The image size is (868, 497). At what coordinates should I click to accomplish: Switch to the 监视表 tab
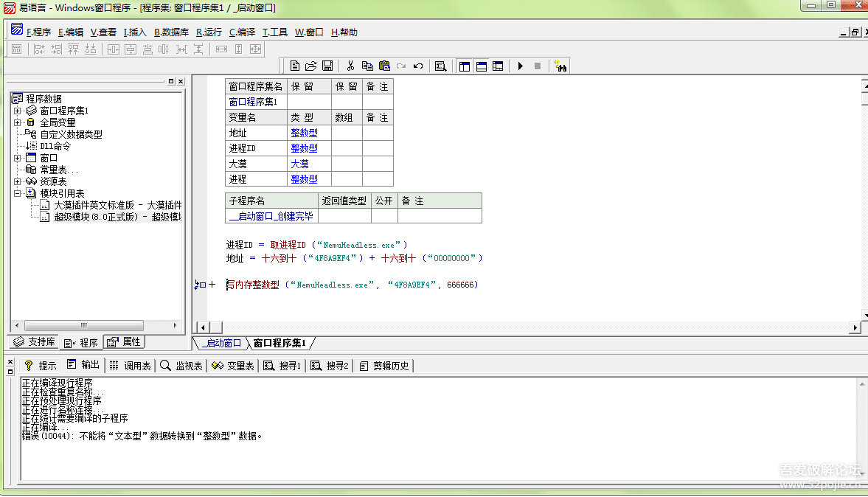181,366
